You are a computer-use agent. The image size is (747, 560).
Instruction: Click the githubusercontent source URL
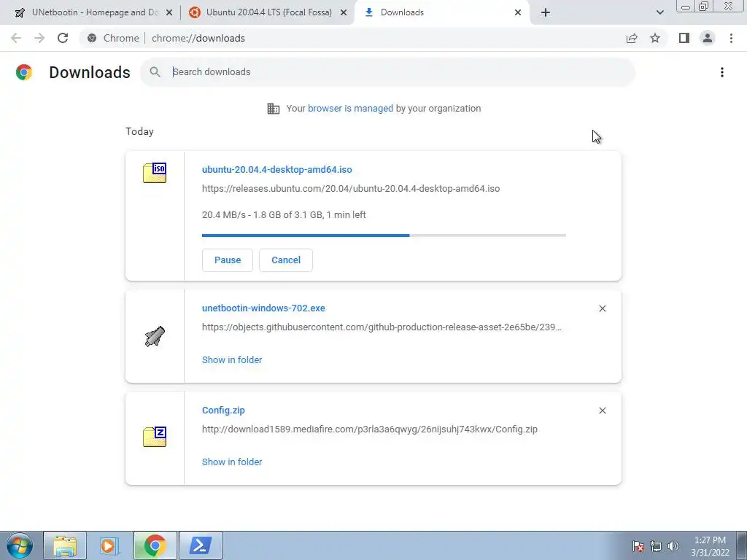(382, 327)
